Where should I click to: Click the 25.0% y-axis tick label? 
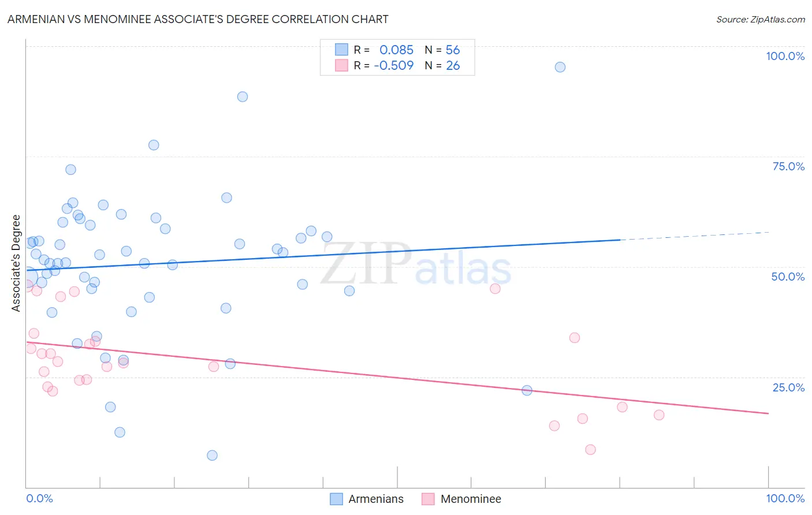pos(788,387)
